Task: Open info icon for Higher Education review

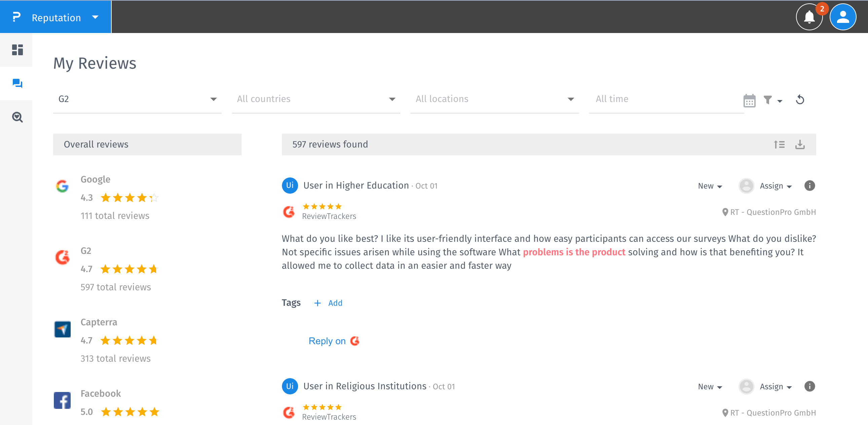Action: [x=809, y=186]
